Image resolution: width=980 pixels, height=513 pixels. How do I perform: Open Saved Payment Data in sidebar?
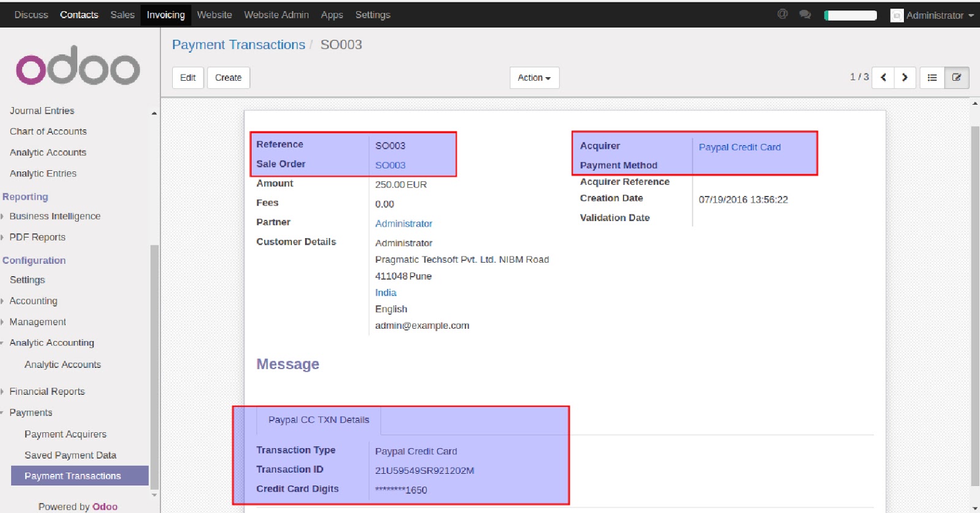pyautogui.click(x=70, y=455)
